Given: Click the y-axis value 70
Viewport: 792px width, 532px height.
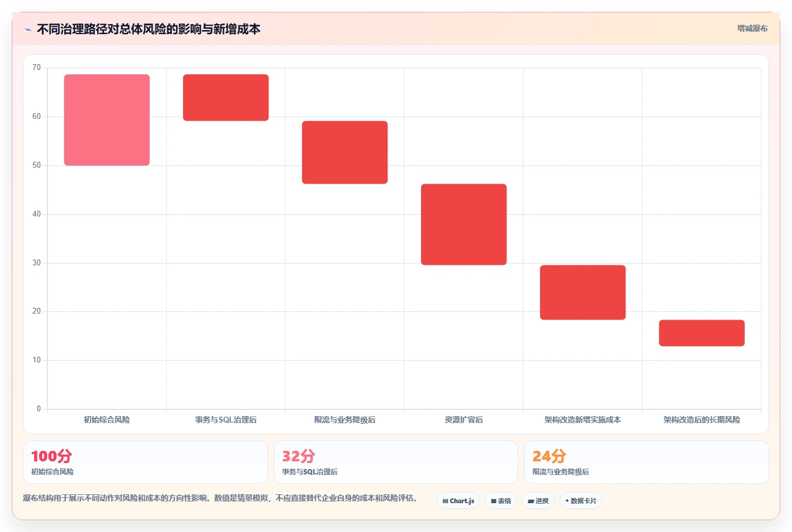Looking at the screenshot, I should pyautogui.click(x=37, y=68).
